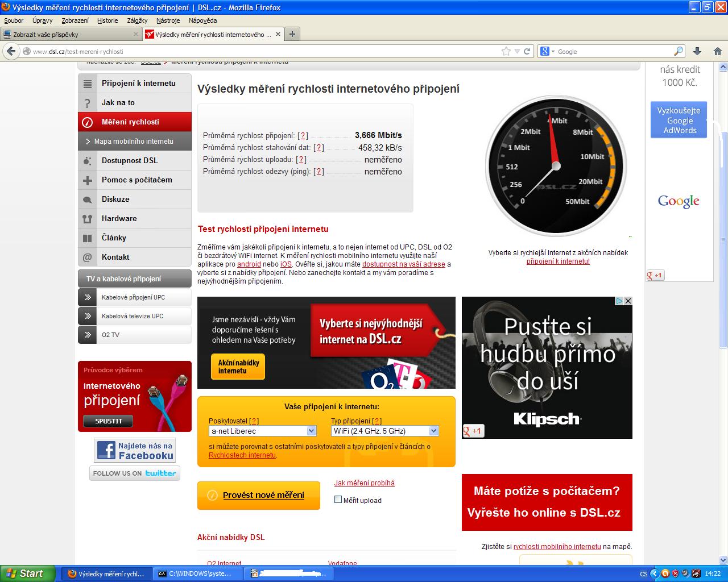Click the 'Vyzkoušejte Google AdWords' ad button

tap(679, 120)
